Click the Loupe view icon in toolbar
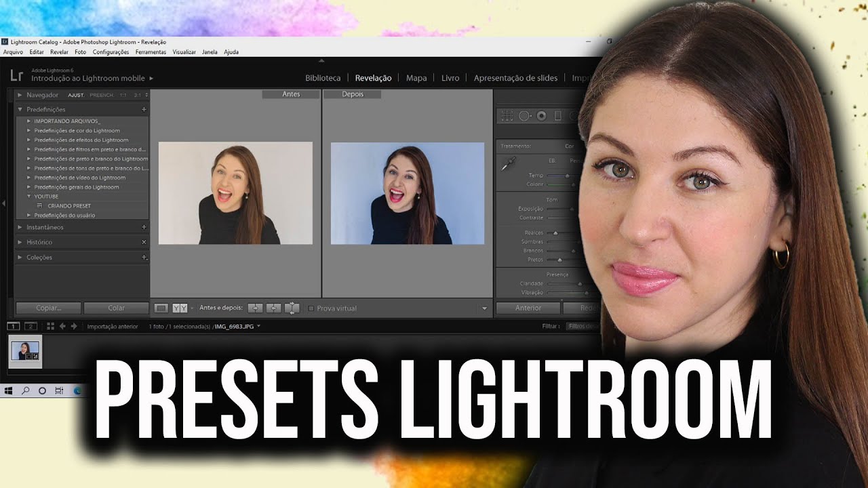 click(x=161, y=308)
